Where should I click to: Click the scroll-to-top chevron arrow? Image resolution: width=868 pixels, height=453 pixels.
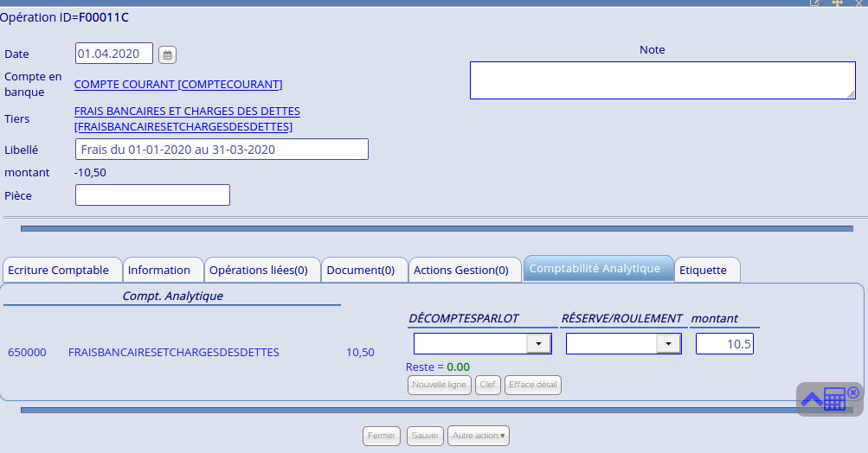coord(812,399)
